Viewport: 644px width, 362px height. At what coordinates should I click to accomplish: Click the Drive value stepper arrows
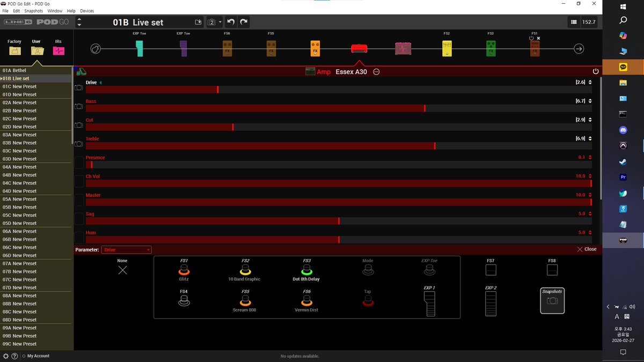(x=590, y=83)
